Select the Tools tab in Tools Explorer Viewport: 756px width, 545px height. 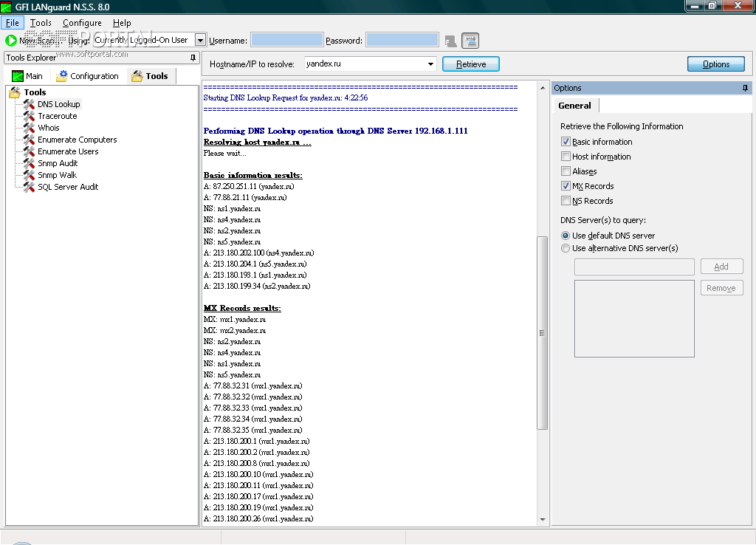point(151,76)
